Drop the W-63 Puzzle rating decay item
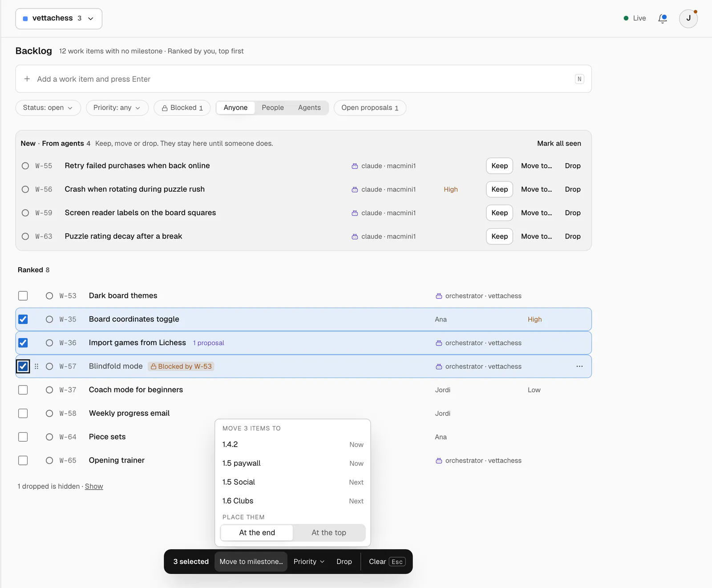712x588 pixels. pyautogui.click(x=573, y=237)
